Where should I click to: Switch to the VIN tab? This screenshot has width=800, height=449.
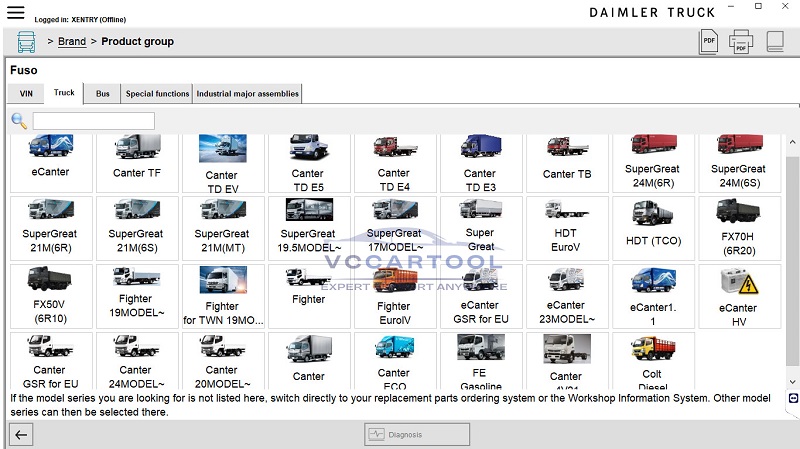(26, 94)
